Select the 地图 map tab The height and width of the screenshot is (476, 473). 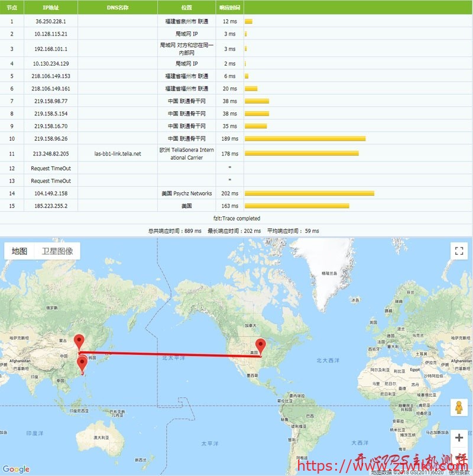(x=19, y=250)
